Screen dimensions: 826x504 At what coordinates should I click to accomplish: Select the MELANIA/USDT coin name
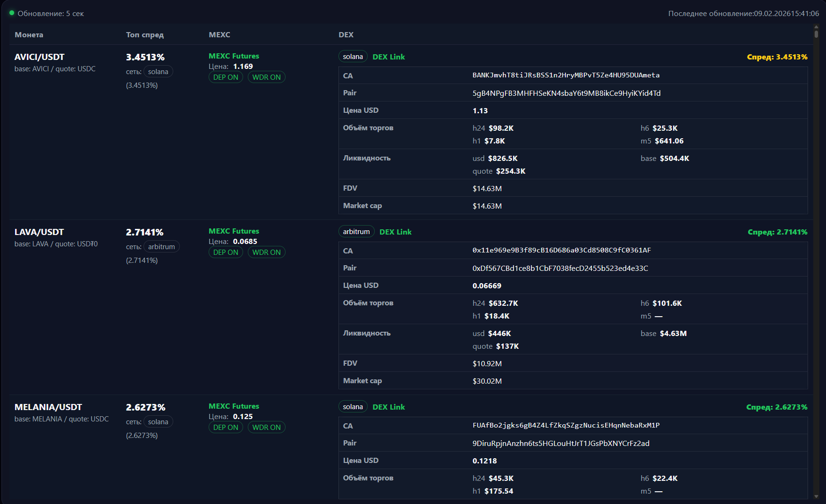click(48, 407)
